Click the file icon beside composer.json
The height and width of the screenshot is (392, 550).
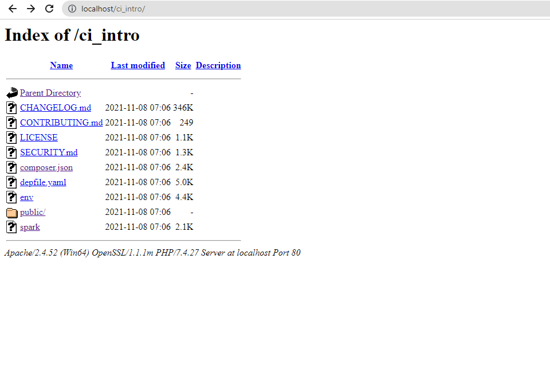(x=11, y=167)
